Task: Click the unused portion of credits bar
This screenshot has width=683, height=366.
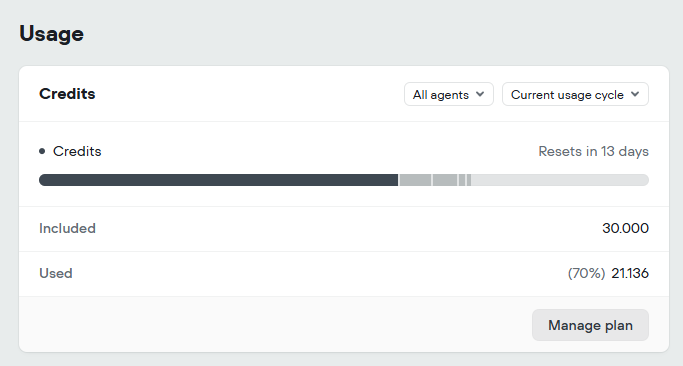Action: (560, 180)
